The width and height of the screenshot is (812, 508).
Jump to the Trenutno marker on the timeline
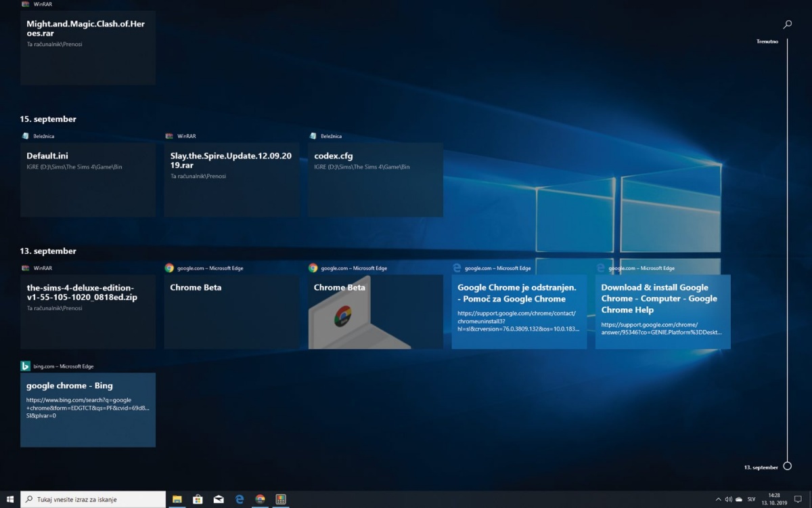click(x=767, y=41)
